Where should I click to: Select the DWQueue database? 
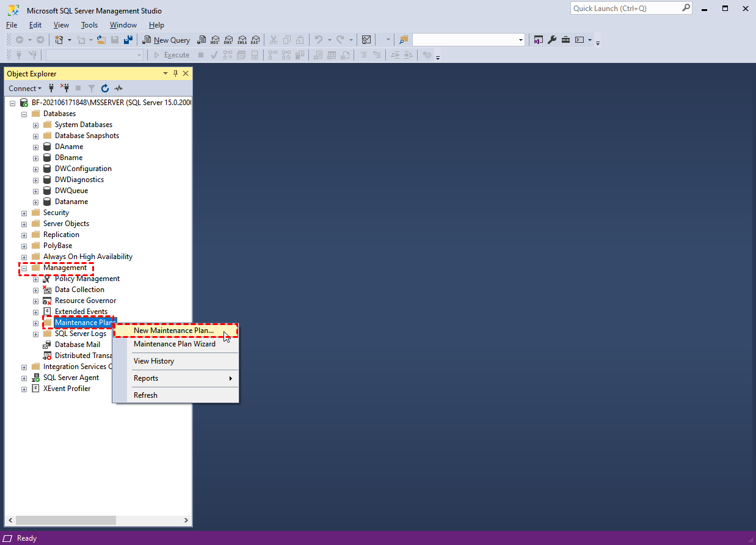point(71,191)
